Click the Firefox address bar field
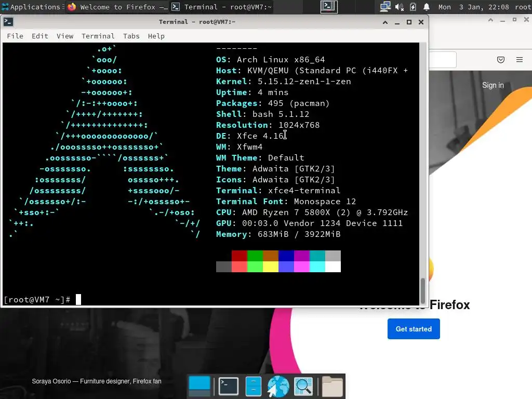Image resolution: width=532 pixels, height=399 pixels. (443, 60)
